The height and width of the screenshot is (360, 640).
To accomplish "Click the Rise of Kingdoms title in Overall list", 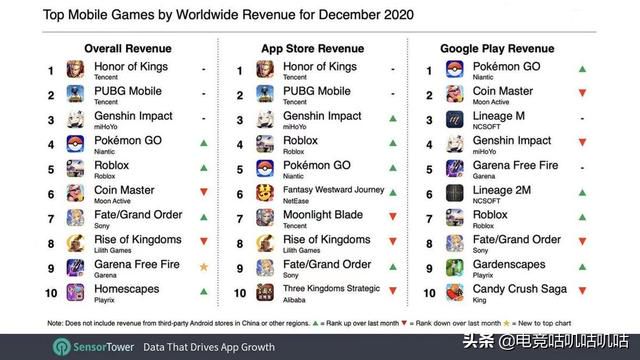I will [138, 240].
